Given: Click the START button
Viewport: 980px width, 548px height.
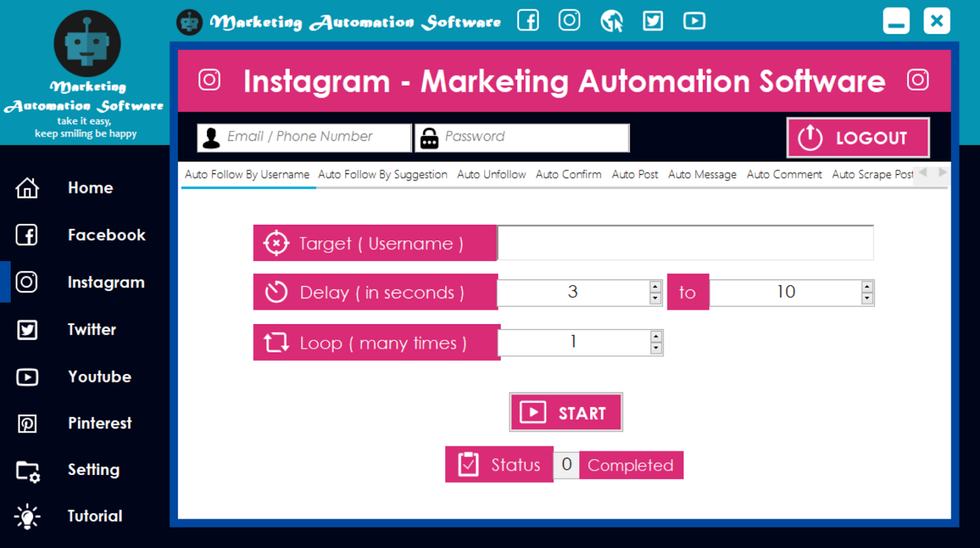Looking at the screenshot, I should click(566, 412).
